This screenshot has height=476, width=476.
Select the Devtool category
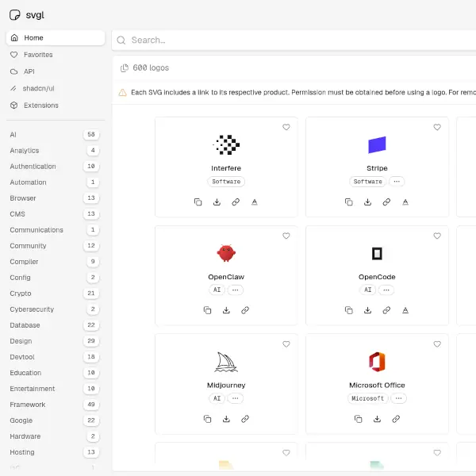(55, 357)
